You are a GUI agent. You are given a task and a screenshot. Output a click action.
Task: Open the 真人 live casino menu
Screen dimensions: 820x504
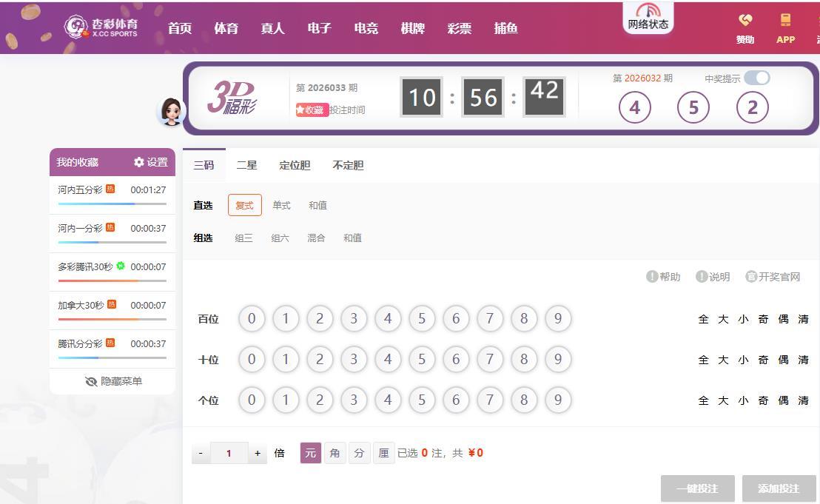tap(273, 28)
